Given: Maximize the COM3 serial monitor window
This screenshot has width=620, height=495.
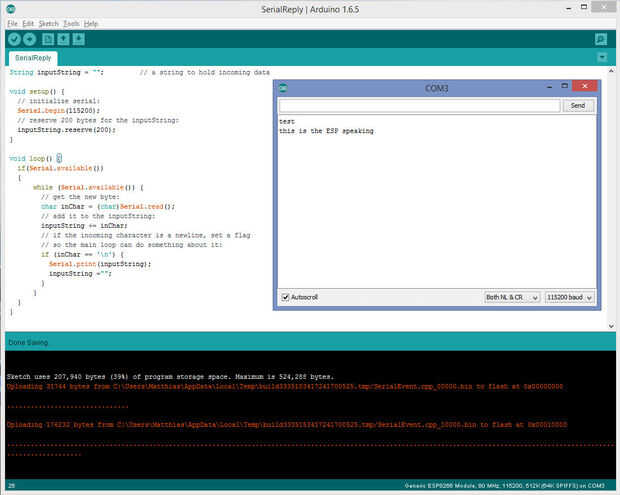Looking at the screenshot, I should [x=565, y=86].
